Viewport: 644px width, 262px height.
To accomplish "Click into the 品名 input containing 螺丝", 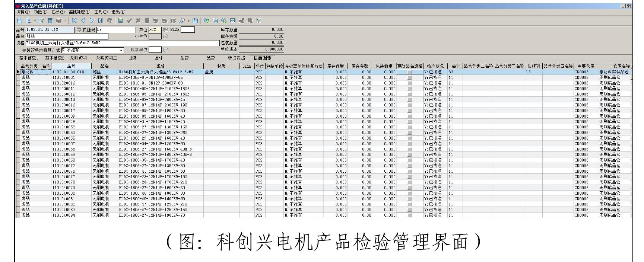I will point(67,36).
